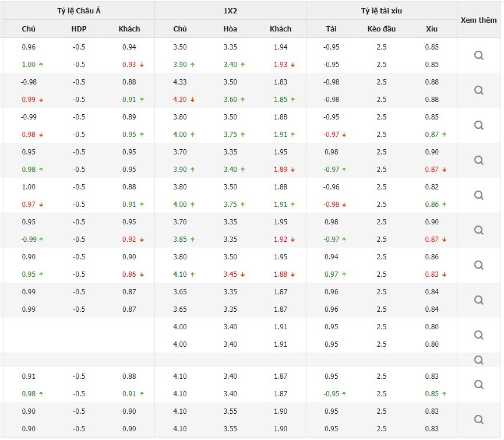
Task: Click the "HDP" column header
Action: (79, 29)
